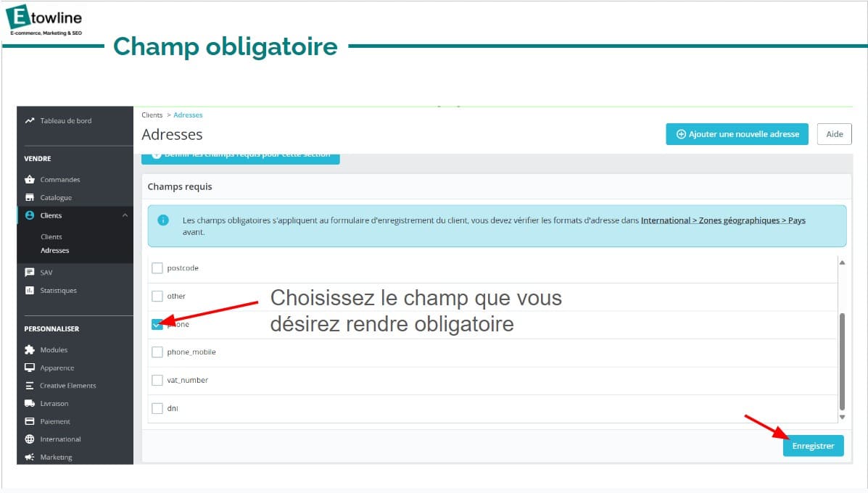Click the Enregistrer button

click(x=813, y=446)
